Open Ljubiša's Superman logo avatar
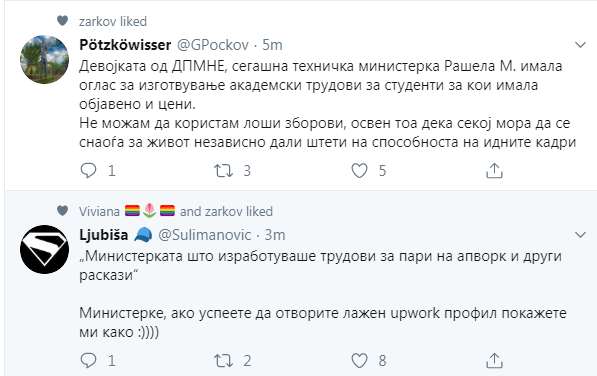 (45, 249)
